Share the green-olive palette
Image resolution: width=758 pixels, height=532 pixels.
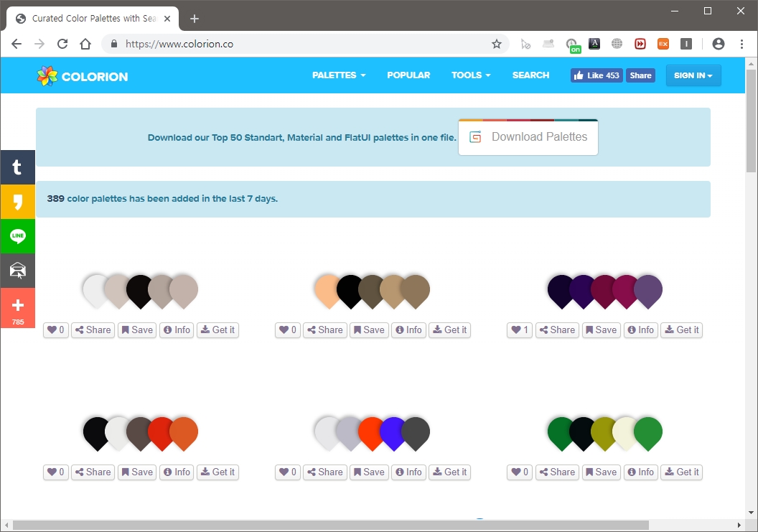click(x=557, y=472)
